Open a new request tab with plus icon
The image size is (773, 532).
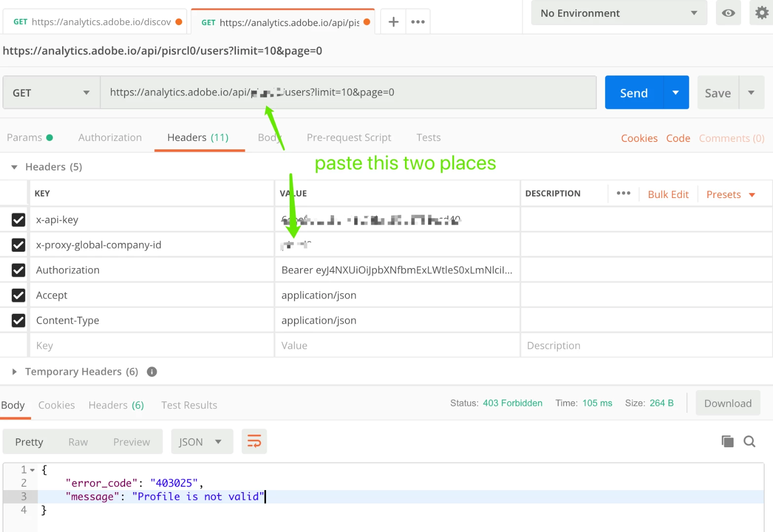pyautogui.click(x=393, y=22)
